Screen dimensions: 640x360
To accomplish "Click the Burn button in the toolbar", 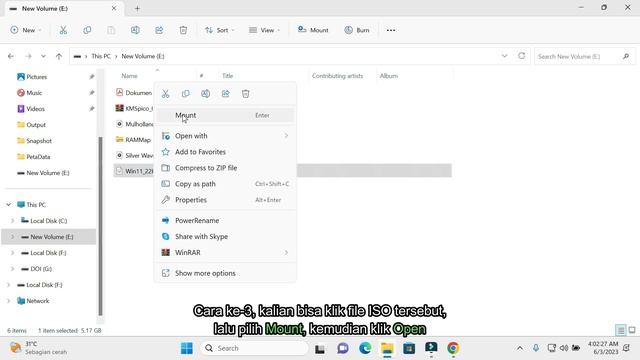I will (x=357, y=30).
